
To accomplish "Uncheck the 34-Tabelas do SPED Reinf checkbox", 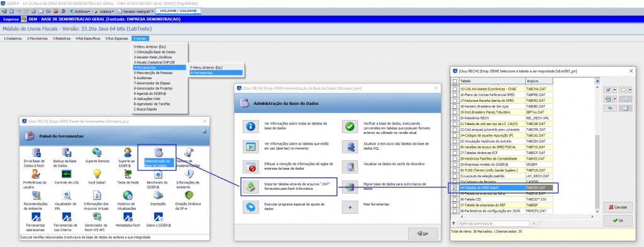I will 455,187.
